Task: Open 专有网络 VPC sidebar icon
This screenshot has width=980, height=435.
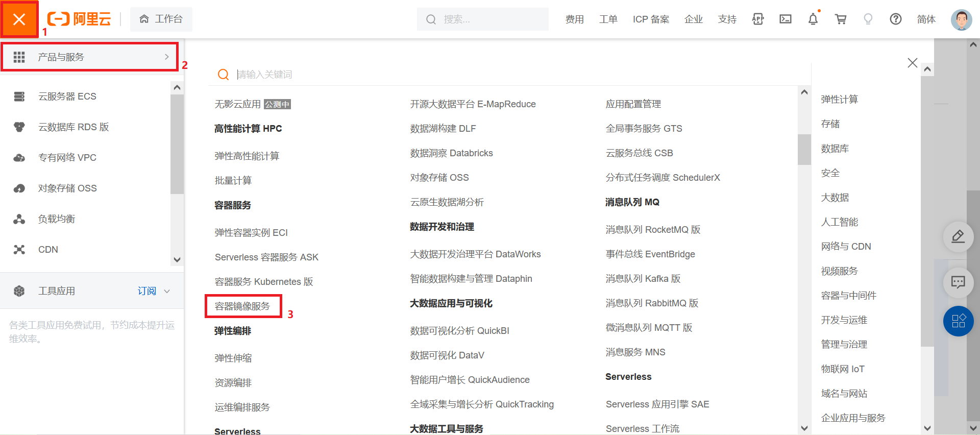Action: (x=19, y=158)
